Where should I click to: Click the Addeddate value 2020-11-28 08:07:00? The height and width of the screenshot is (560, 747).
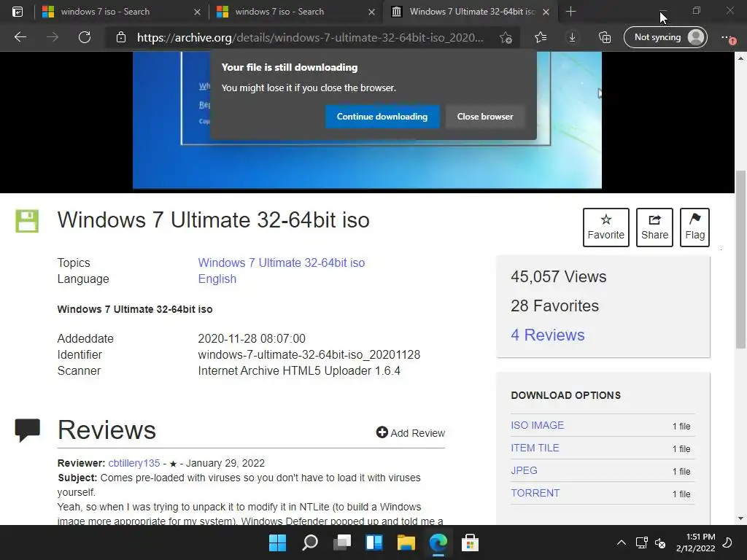pos(252,338)
